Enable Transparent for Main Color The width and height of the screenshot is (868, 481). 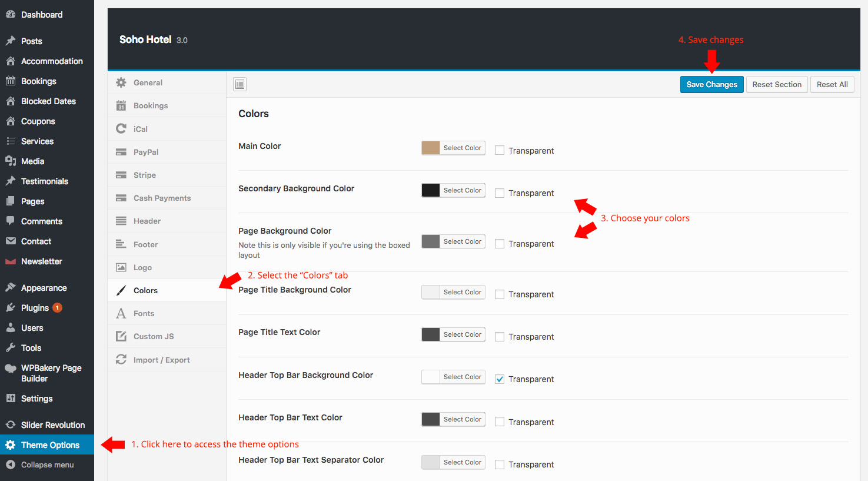(x=500, y=151)
